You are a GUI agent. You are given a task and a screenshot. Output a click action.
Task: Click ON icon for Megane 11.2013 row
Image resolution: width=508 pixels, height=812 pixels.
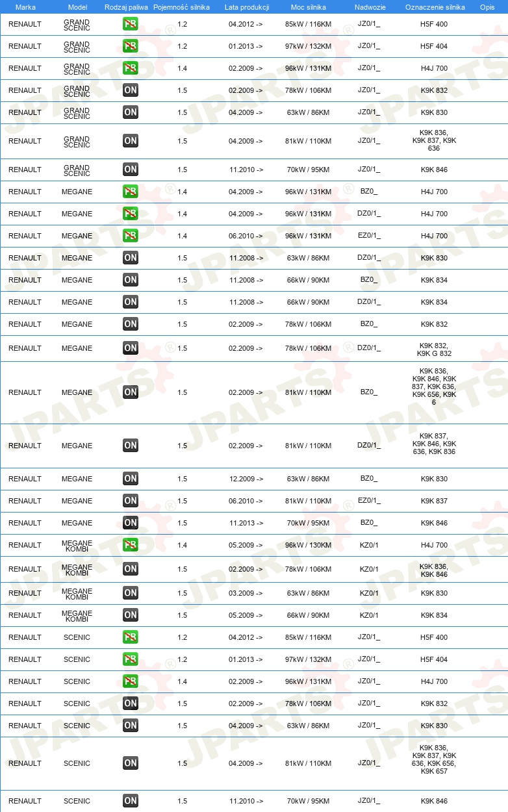pos(131,523)
